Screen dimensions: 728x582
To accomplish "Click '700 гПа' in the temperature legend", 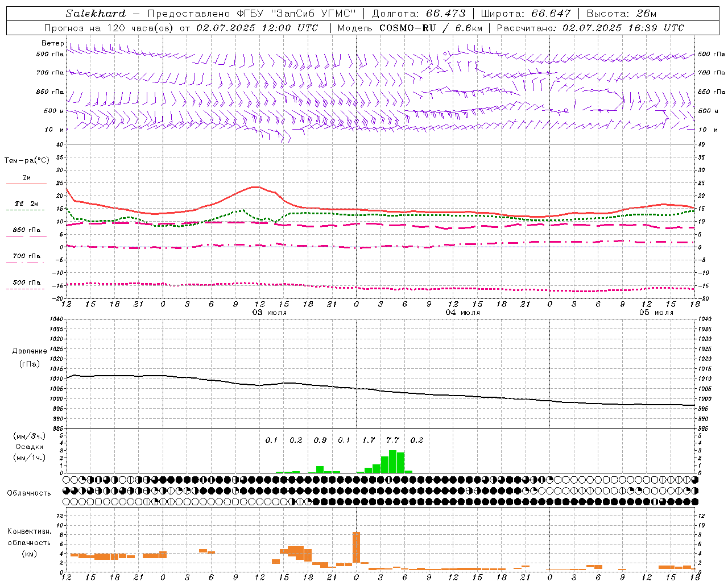I will pyautogui.click(x=27, y=256).
